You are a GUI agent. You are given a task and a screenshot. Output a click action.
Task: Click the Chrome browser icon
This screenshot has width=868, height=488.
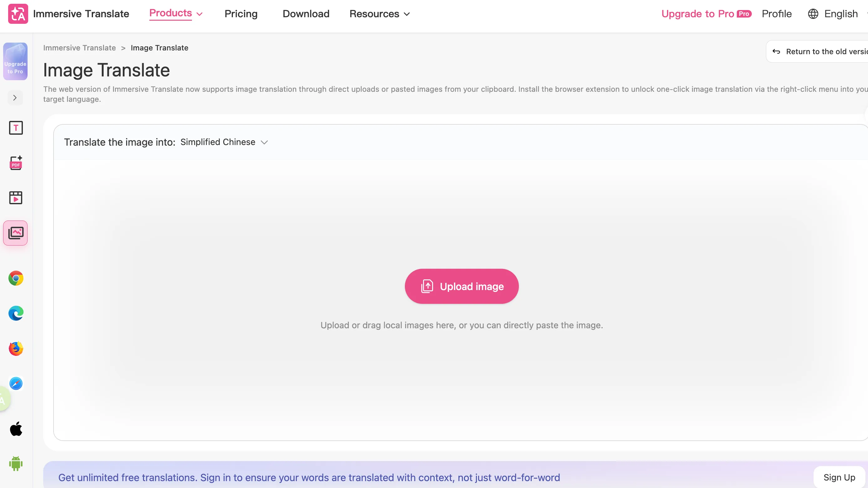pos(16,278)
